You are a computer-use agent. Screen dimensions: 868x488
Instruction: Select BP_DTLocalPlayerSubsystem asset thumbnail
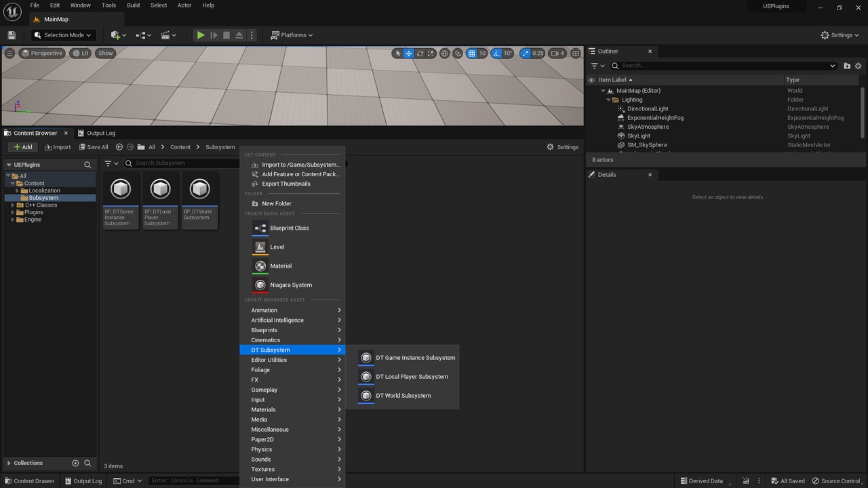tap(161, 200)
